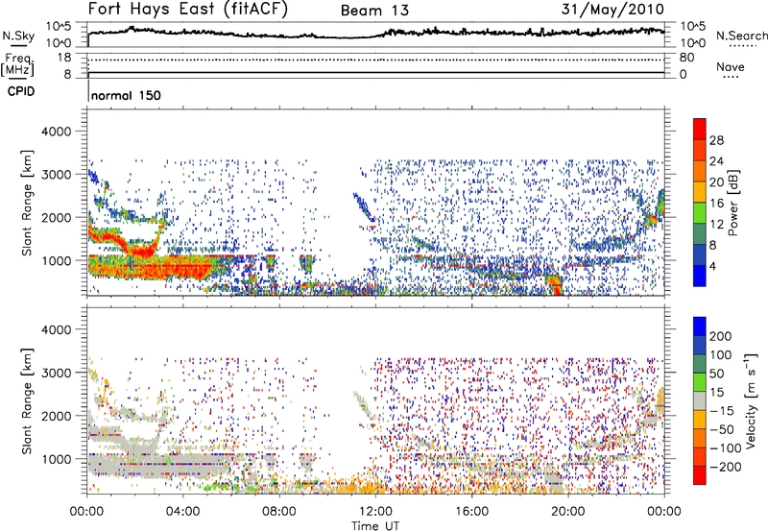Click the '18' frequency axis value

point(64,58)
